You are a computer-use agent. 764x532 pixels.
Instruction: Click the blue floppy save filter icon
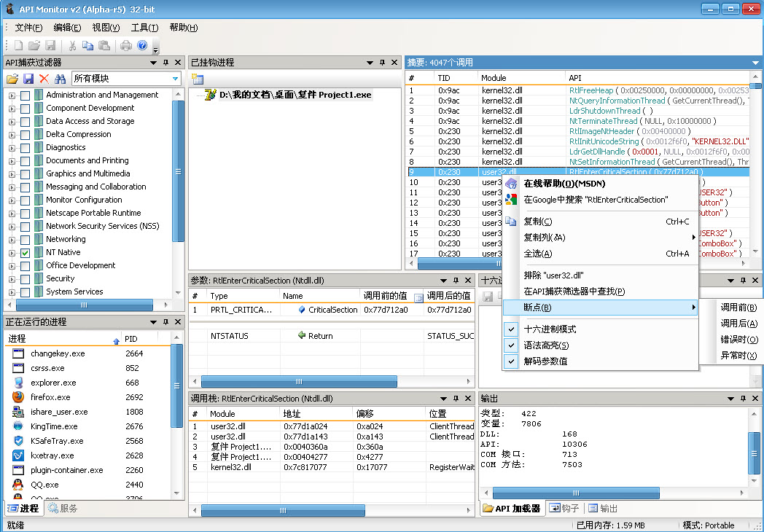tap(28, 79)
